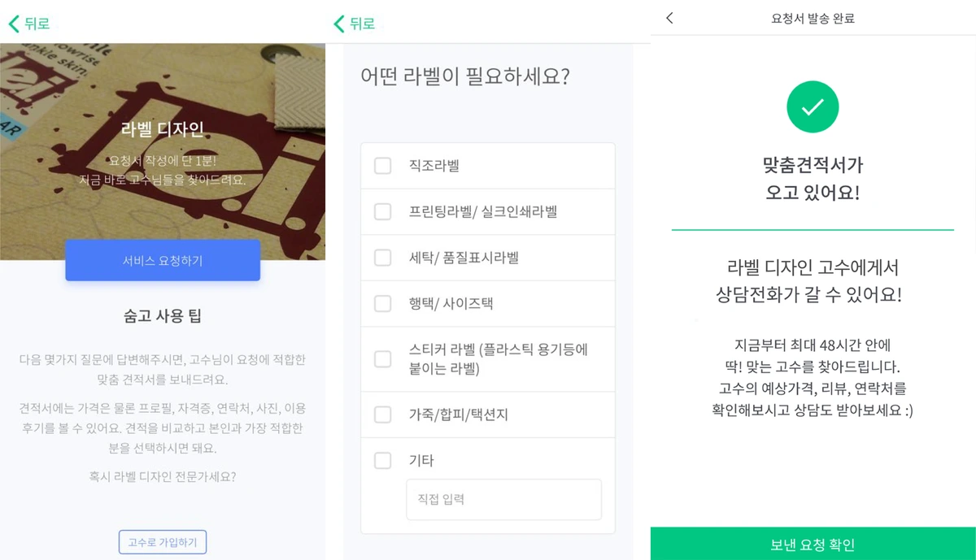Tap the 숨고 사용 팁 heading
Screen dimensions: 976x560
click(163, 315)
